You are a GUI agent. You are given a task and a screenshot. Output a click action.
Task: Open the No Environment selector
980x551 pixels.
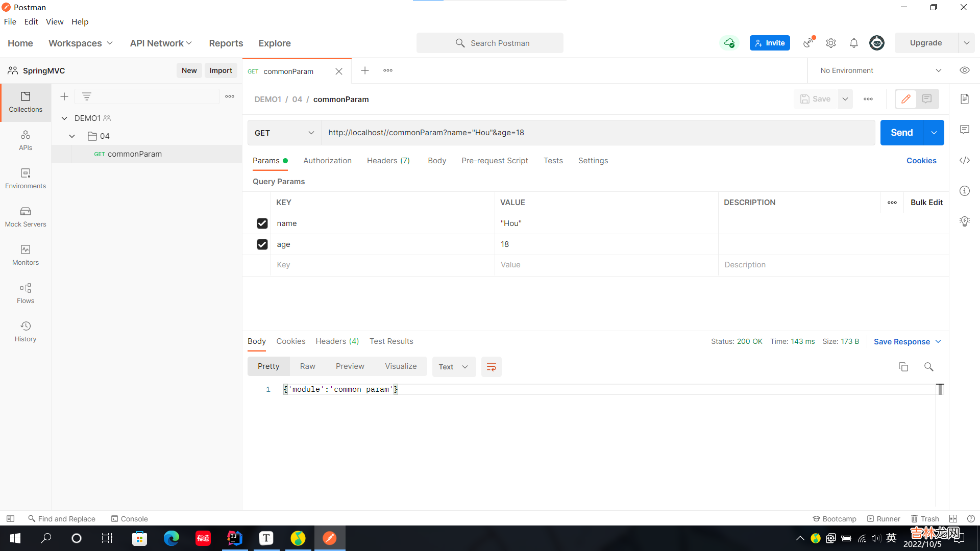coord(880,70)
